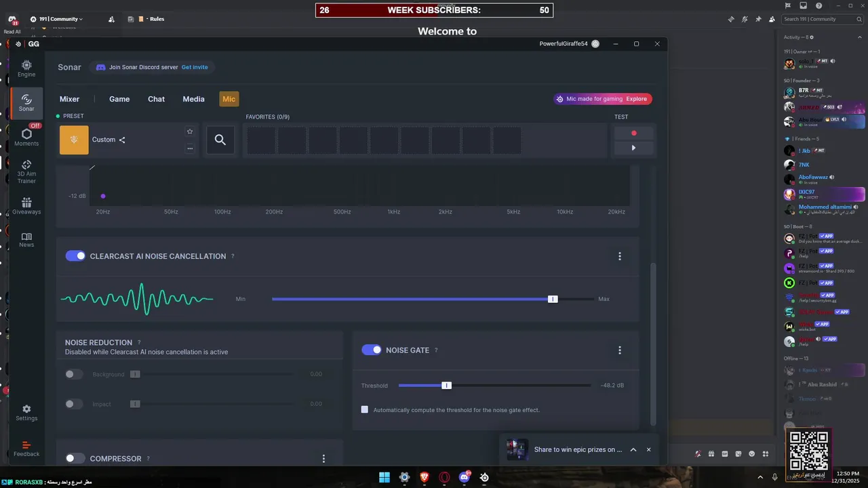Open GIF picker in Discord chat bar
The width and height of the screenshot is (868, 488).
tap(725, 453)
